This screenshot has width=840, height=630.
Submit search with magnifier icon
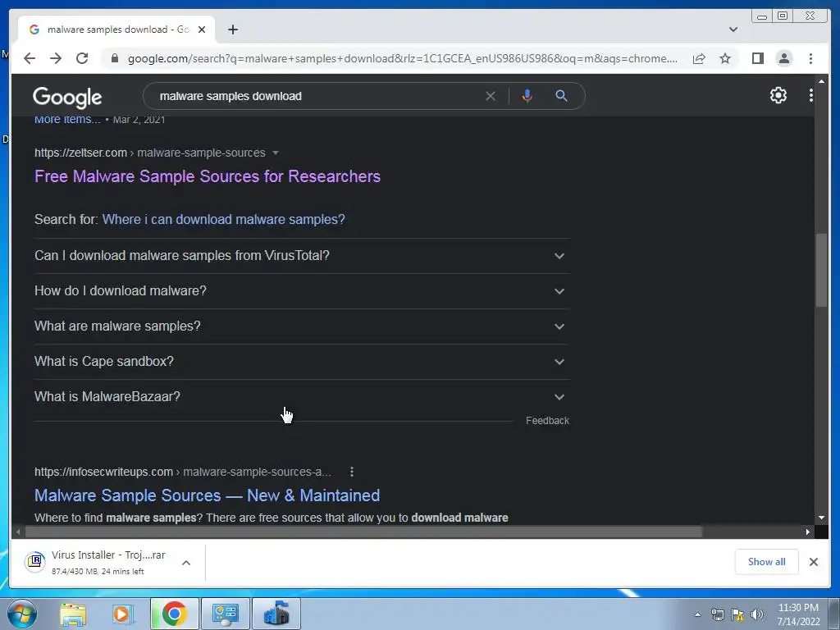tap(561, 96)
